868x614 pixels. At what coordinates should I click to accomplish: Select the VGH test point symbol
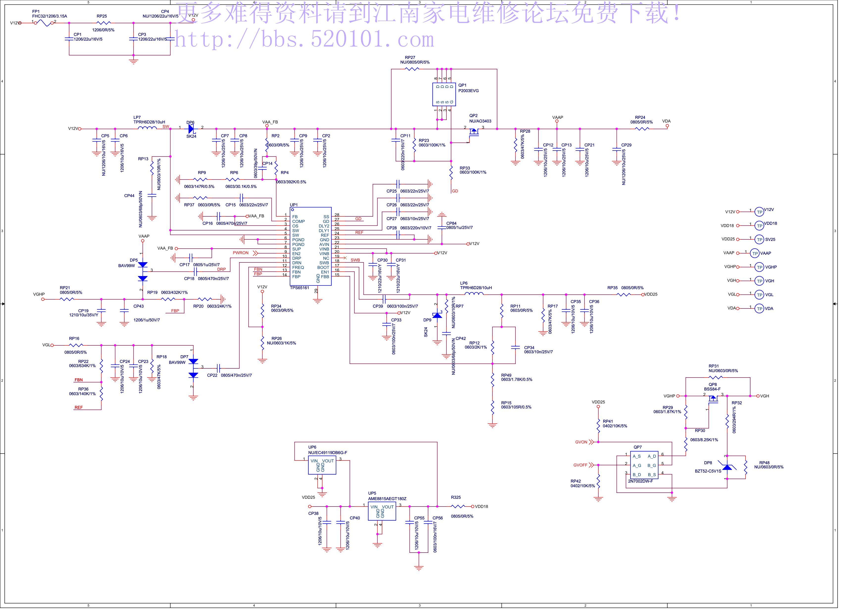(759, 281)
